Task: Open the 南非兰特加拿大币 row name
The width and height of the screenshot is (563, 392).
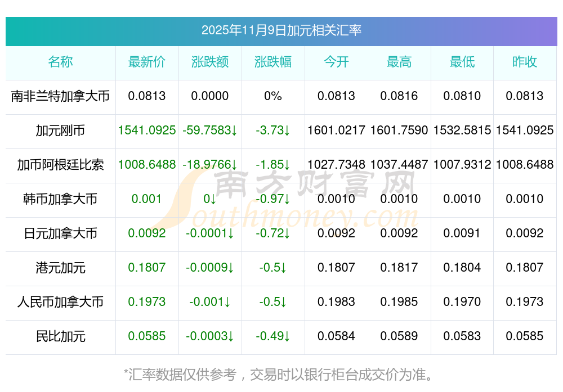Action: point(60,96)
